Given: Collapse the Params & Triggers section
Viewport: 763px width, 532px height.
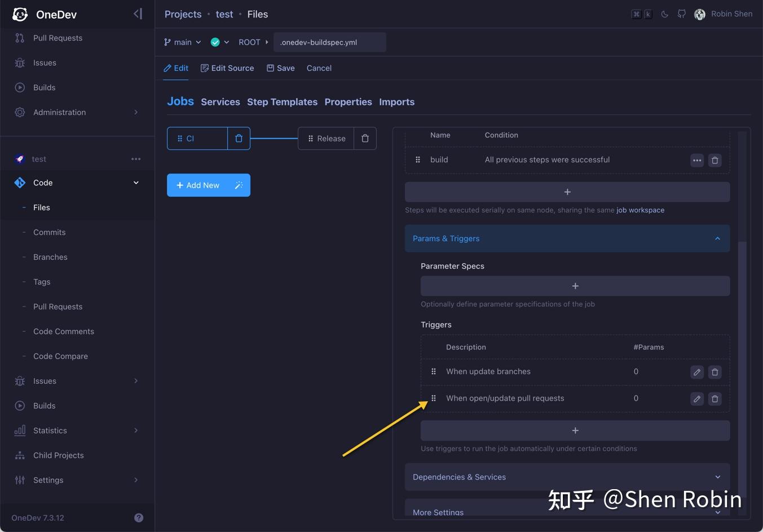Looking at the screenshot, I should pos(567,238).
